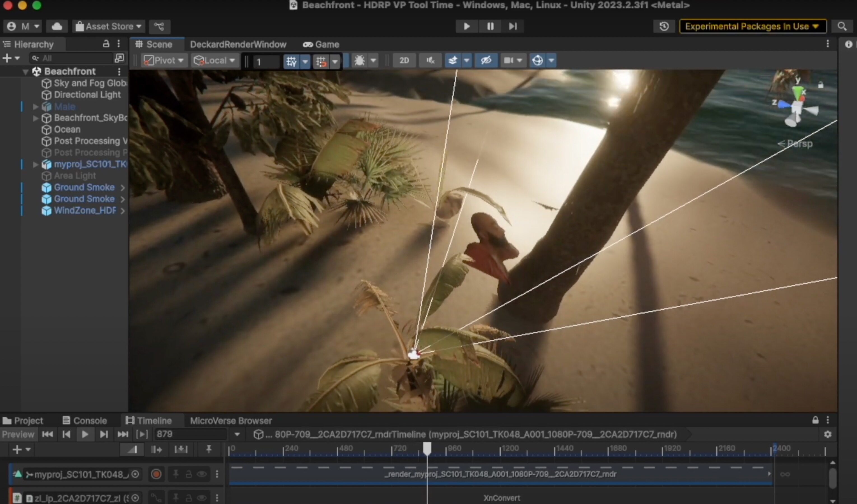Open the gizmos globe icon
Viewport: 857px width, 504px height.
pos(538,60)
